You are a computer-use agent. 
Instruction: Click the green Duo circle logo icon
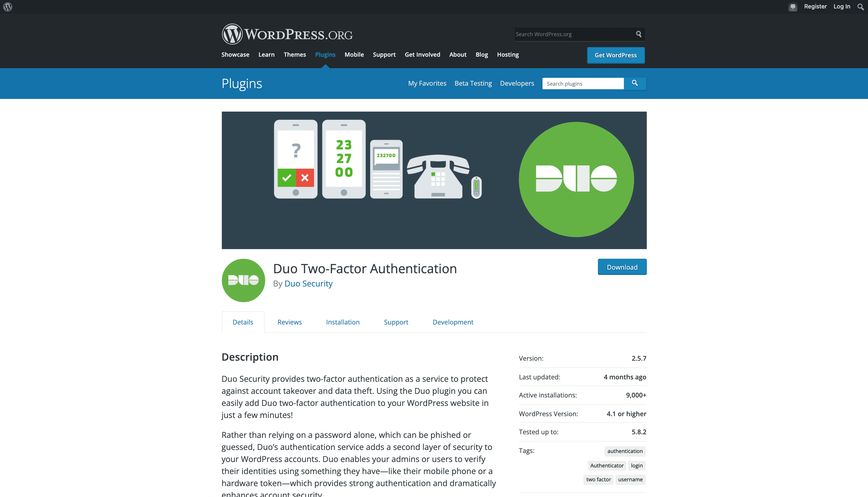[243, 280]
